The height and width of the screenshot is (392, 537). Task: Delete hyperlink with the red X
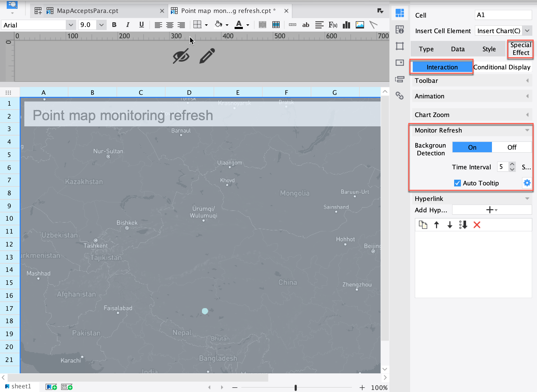pos(477,225)
